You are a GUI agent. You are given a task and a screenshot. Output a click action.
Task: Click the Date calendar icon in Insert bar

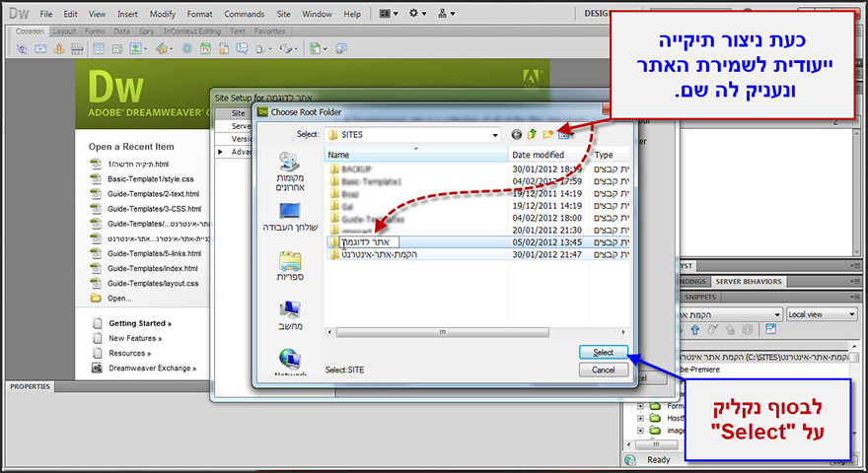coord(205,48)
